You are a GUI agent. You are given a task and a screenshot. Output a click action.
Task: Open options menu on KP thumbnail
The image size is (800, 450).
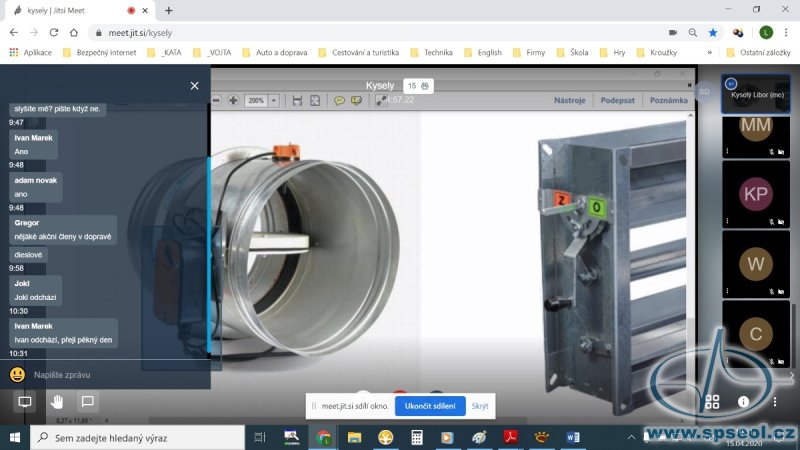[728, 221]
